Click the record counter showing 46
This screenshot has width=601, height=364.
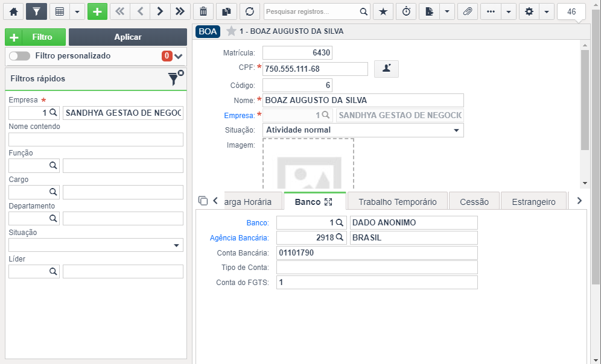point(571,11)
